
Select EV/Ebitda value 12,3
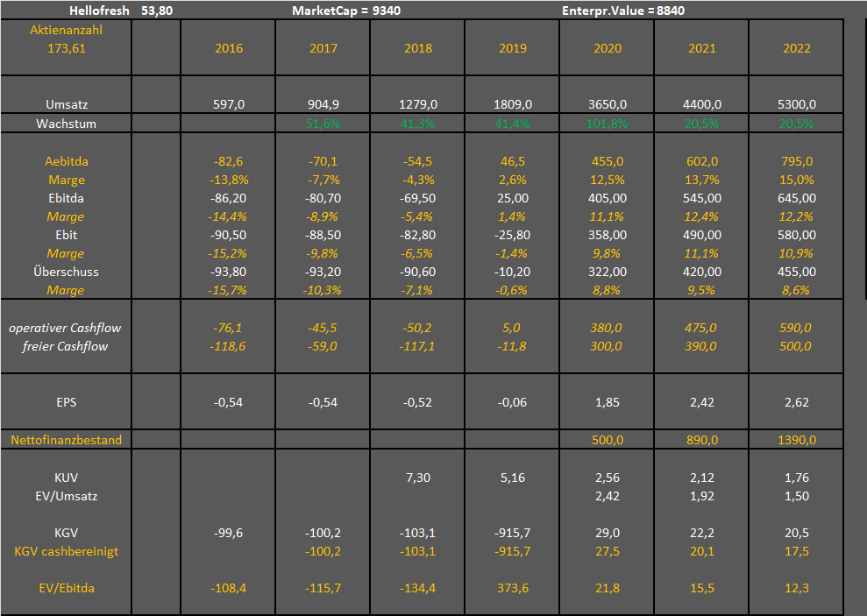pos(797,588)
